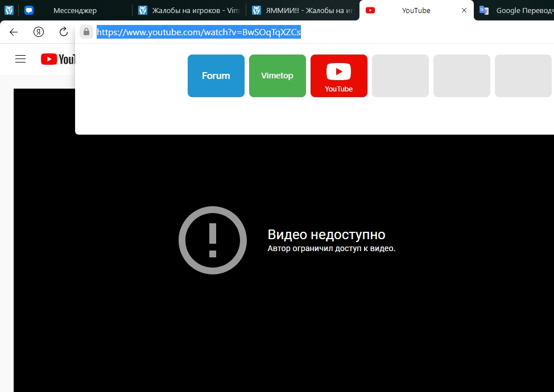Open Yandex home via the Я button
The height and width of the screenshot is (392, 554).
[x=39, y=32]
